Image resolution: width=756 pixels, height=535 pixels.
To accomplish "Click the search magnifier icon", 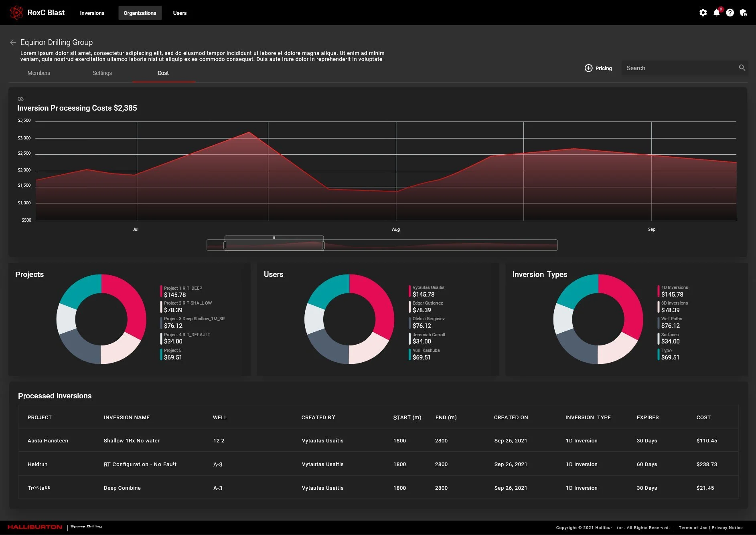I will (x=742, y=68).
